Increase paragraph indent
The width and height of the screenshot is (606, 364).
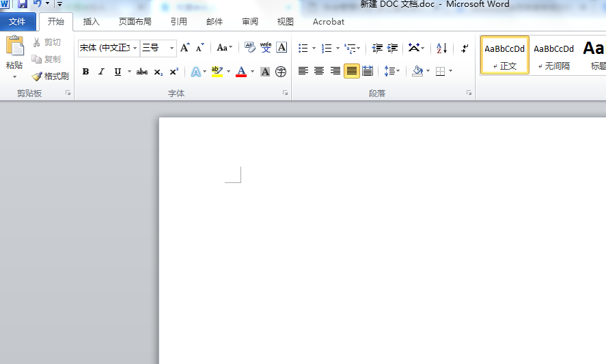(392, 48)
